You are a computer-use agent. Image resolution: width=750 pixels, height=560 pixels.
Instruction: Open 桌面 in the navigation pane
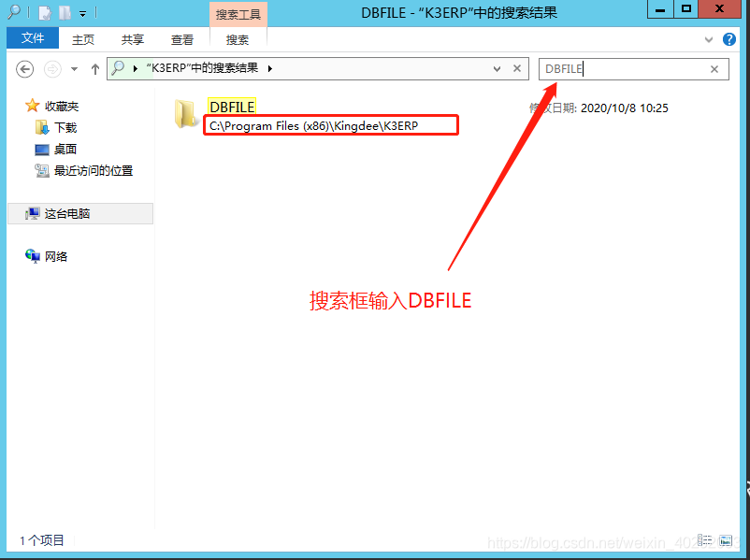click(x=65, y=150)
